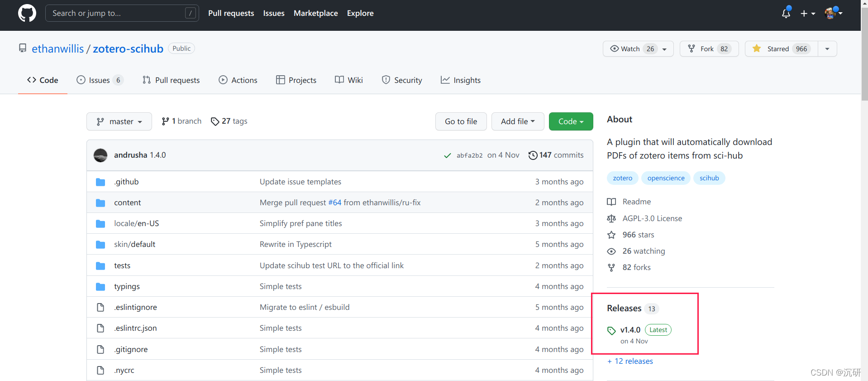This screenshot has height=381, width=868.
Task: Click the Go to file button
Action: tap(461, 121)
